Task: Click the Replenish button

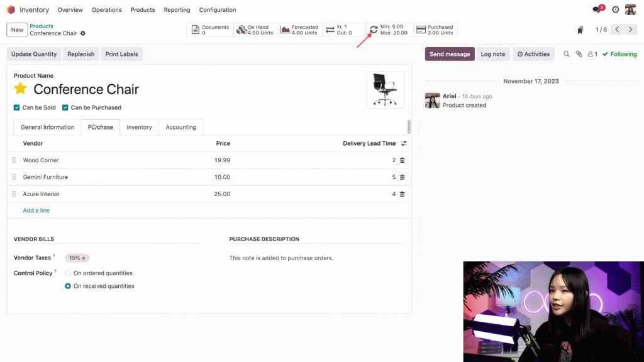Action: (x=81, y=54)
